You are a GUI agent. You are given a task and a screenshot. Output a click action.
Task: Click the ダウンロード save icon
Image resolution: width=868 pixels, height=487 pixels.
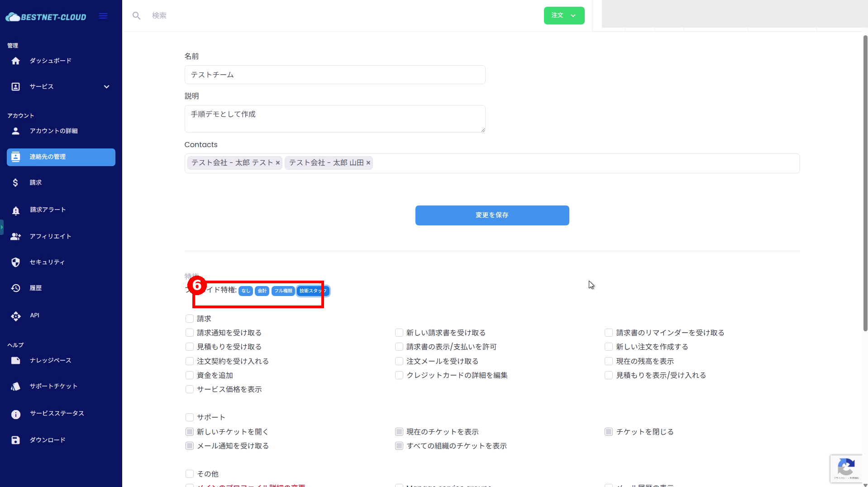16,440
